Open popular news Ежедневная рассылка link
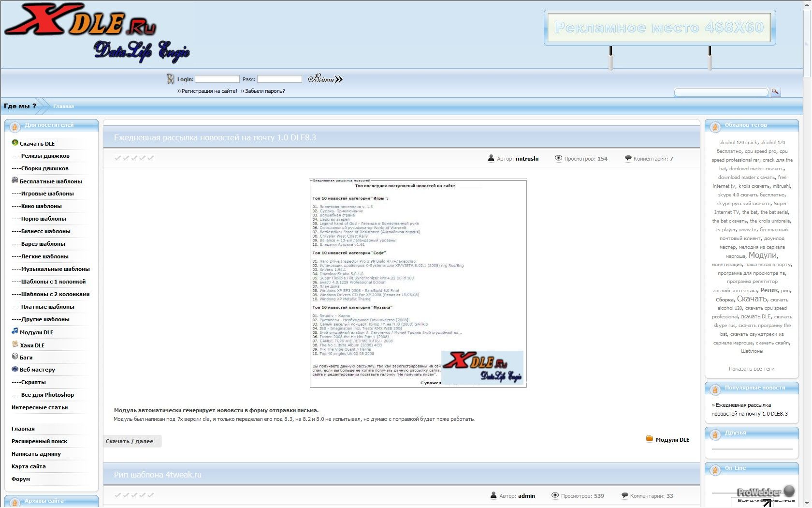Viewport: 812px width, 508px height. click(750, 409)
